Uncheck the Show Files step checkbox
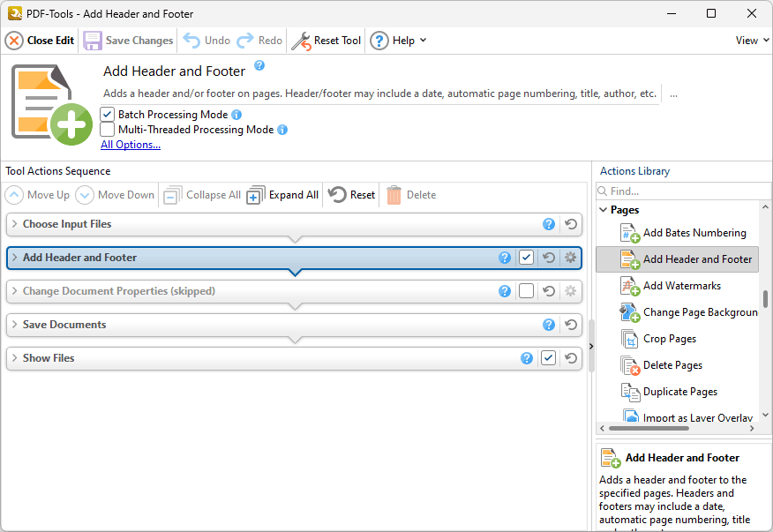This screenshot has width=773, height=532. [548, 358]
